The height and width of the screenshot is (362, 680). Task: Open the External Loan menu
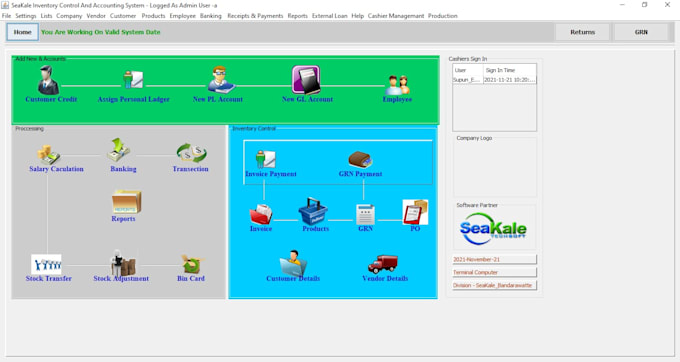pyautogui.click(x=330, y=16)
